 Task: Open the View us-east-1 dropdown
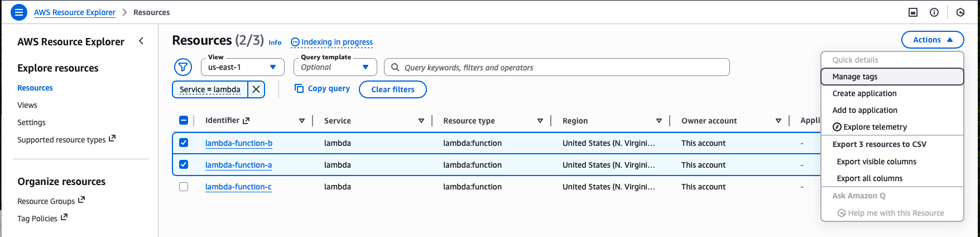pyautogui.click(x=243, y=67)
